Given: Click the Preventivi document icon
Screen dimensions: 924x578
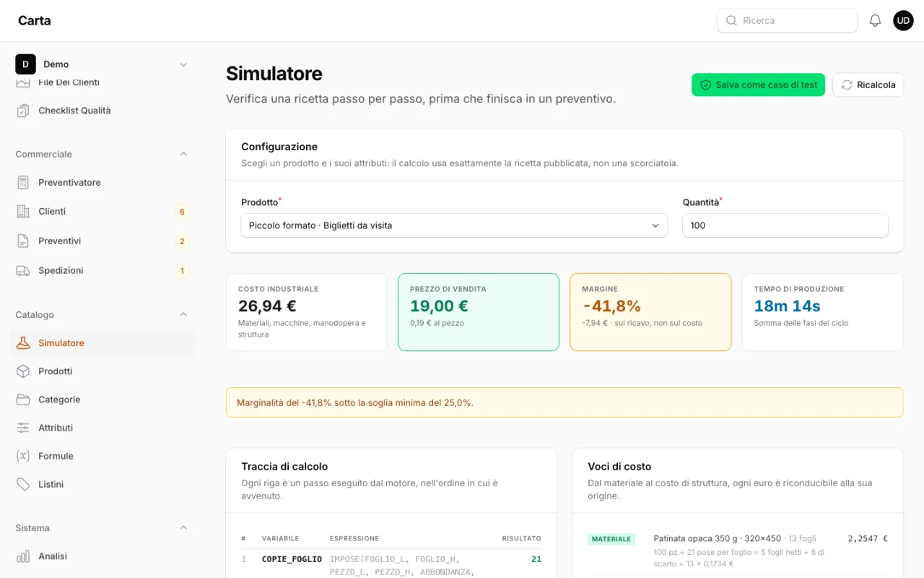Looking at the screenshot, I should point(23,241).
